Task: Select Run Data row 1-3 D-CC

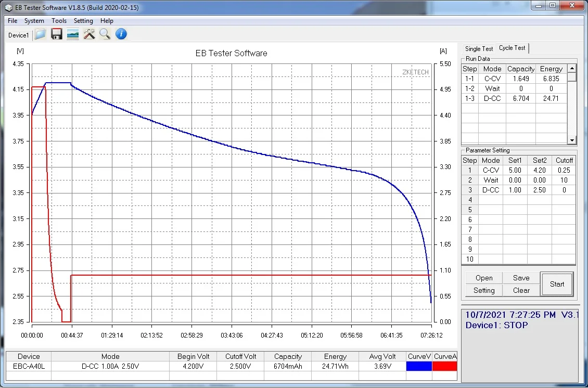Action: [x=514, y=99]
